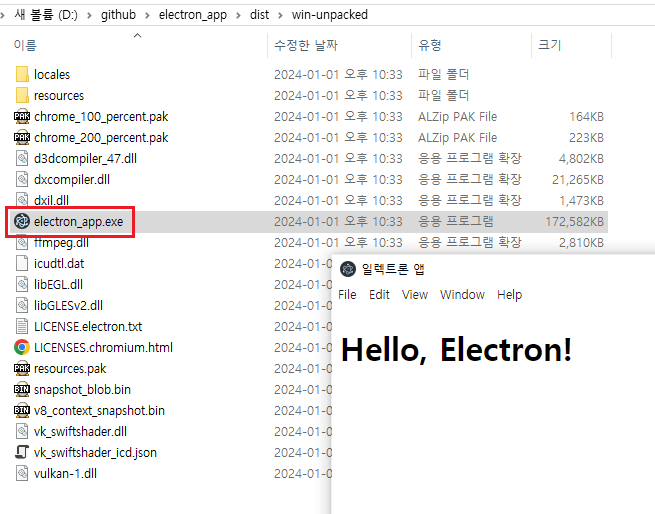This screenshot has width=655, height=514.
Task: Sort files by 이름 column header
Action: click(25, 45)
